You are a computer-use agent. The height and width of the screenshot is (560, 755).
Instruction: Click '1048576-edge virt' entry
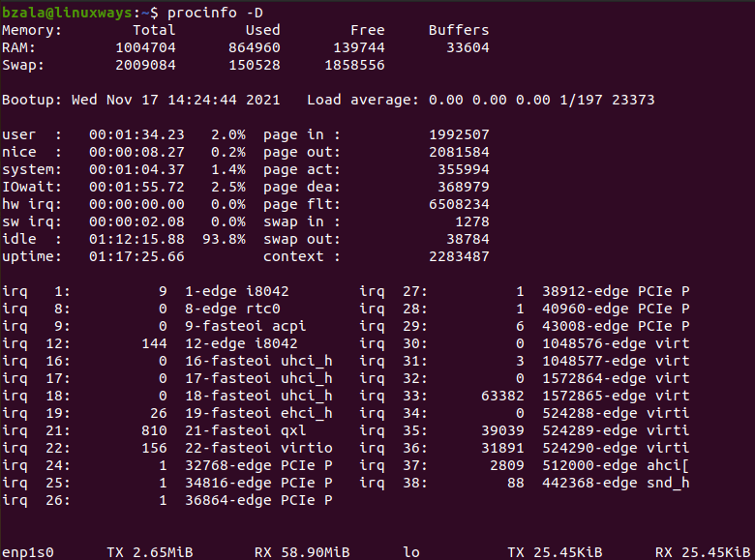click(x=616, y=343)
